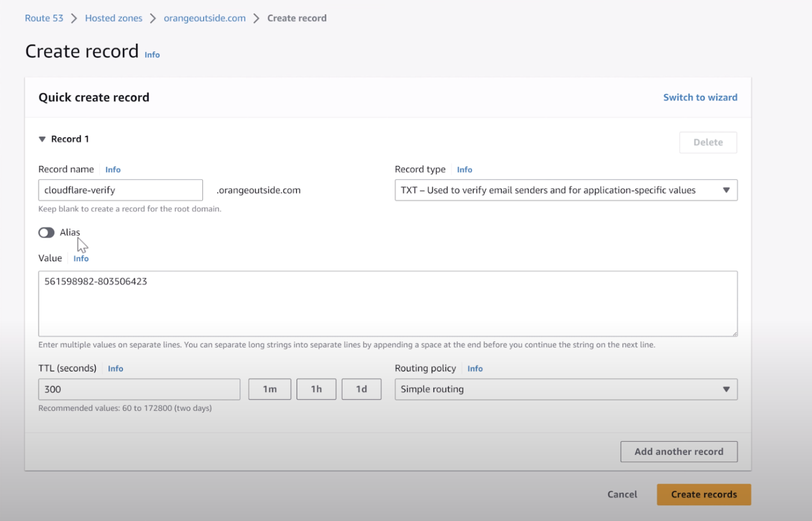Cancel record creation
812x521 pixels.
[622, 494]
